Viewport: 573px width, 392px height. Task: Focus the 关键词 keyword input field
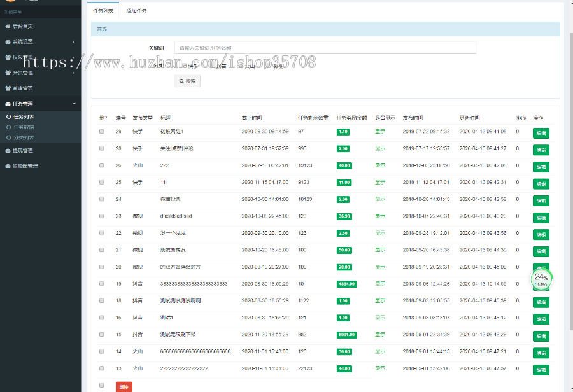(325, 48)
